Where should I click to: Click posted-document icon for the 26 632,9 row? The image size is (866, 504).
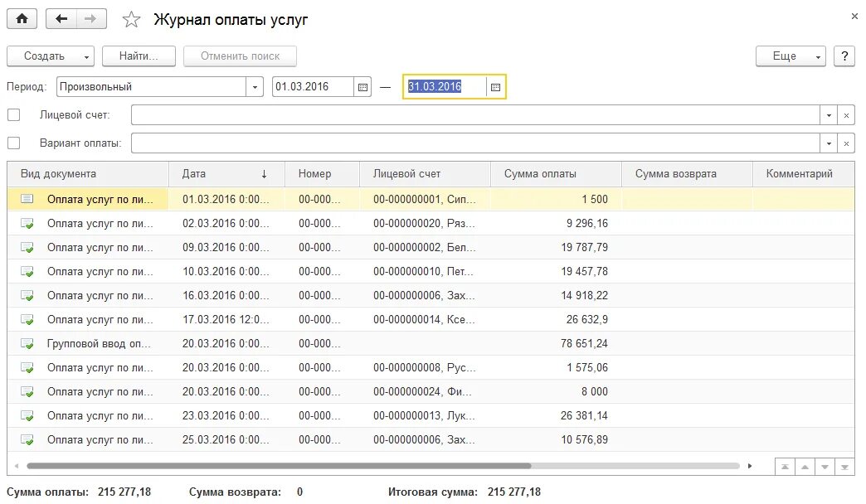tap(27, 320)
